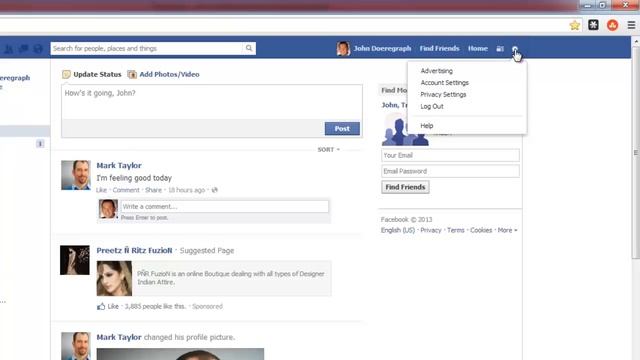This screenshot has height=360, width=640.
Task: Click the Add Photos/Video camera icon
Action: (132, 74)
